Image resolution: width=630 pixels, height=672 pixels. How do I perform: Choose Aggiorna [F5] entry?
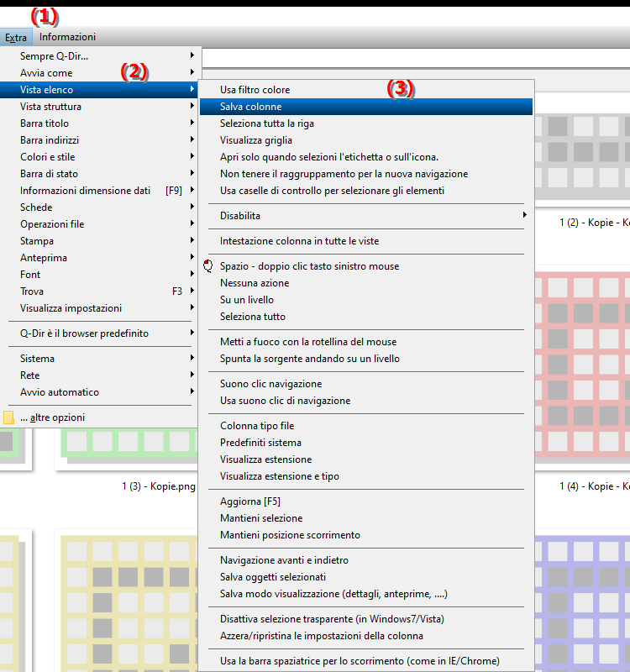coord(366,501)
